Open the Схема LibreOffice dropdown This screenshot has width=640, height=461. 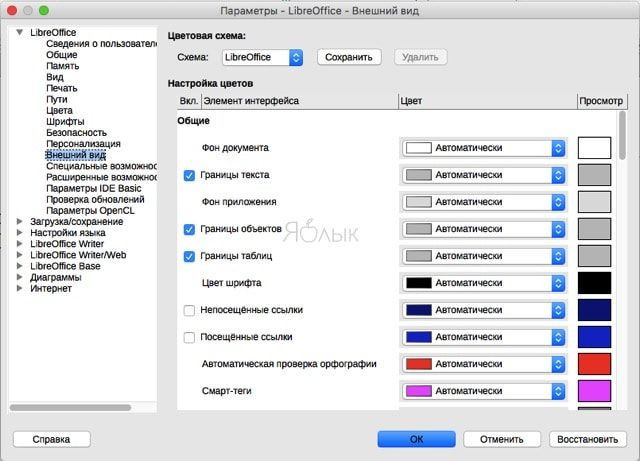click(262, 57)
